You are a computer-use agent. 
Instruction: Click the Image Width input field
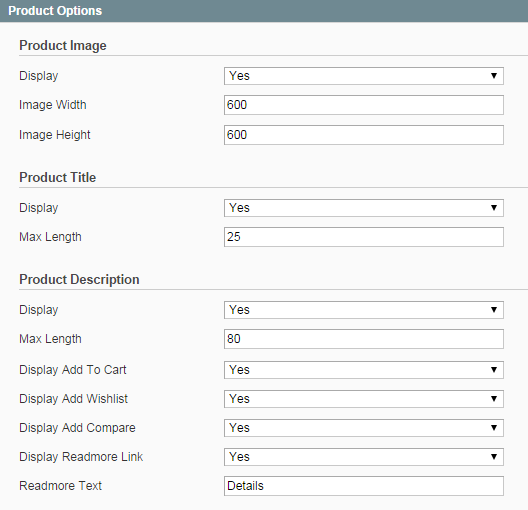364,105
